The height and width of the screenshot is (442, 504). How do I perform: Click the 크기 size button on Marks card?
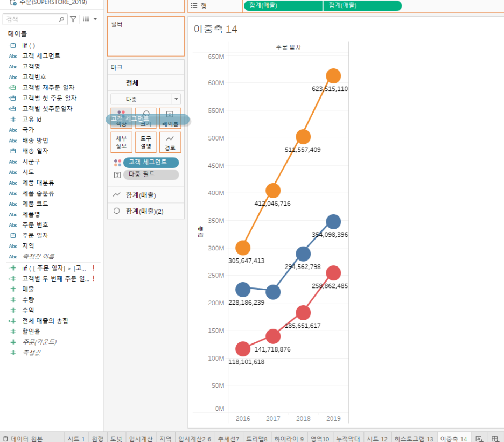tap(145, 118)
